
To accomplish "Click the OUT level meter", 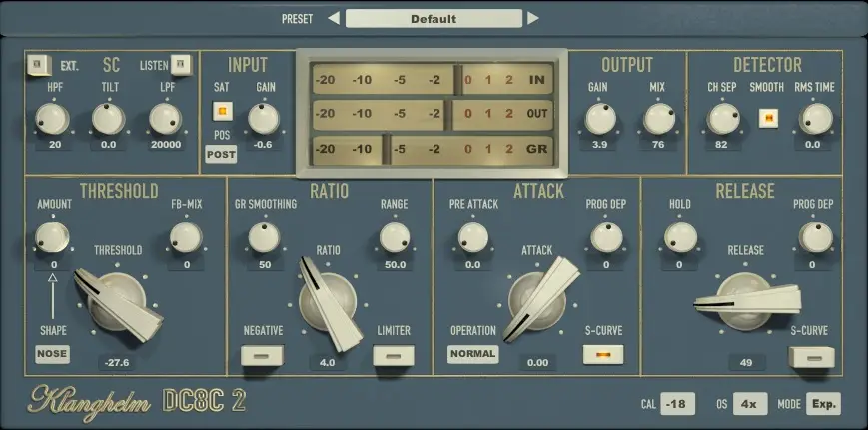I will coord(433,115).
